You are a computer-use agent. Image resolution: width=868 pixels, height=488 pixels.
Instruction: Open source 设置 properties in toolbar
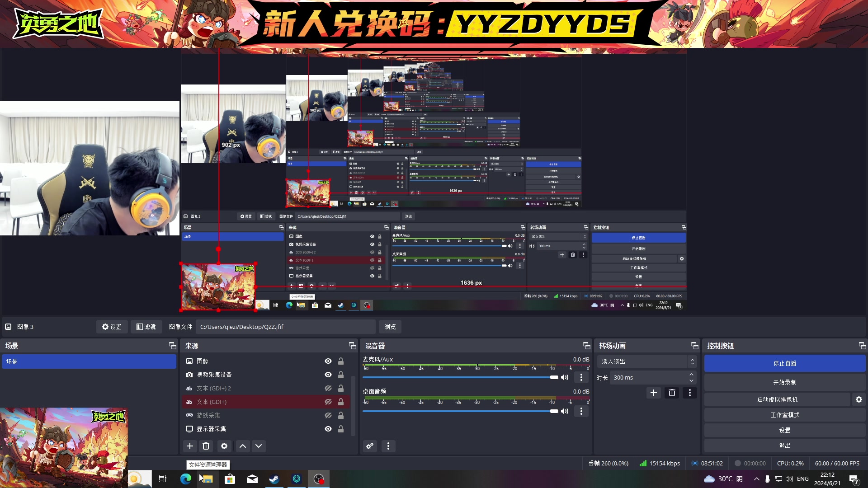coord(112,327)
